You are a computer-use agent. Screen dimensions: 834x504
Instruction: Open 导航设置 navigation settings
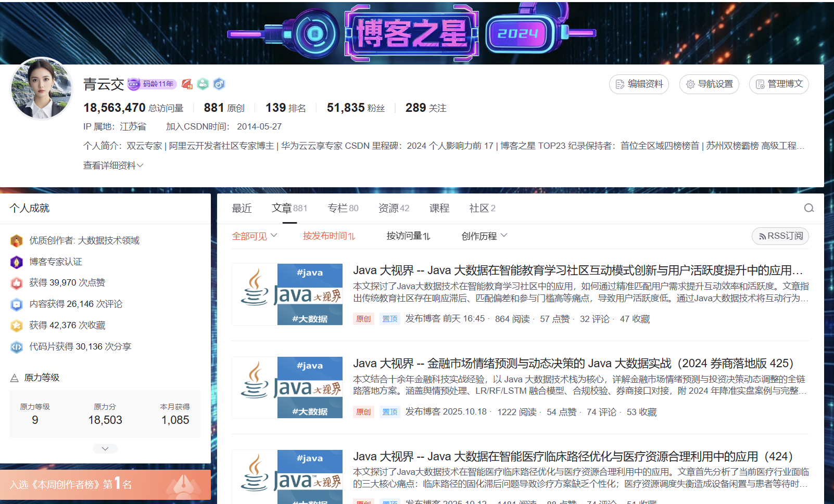709,84
